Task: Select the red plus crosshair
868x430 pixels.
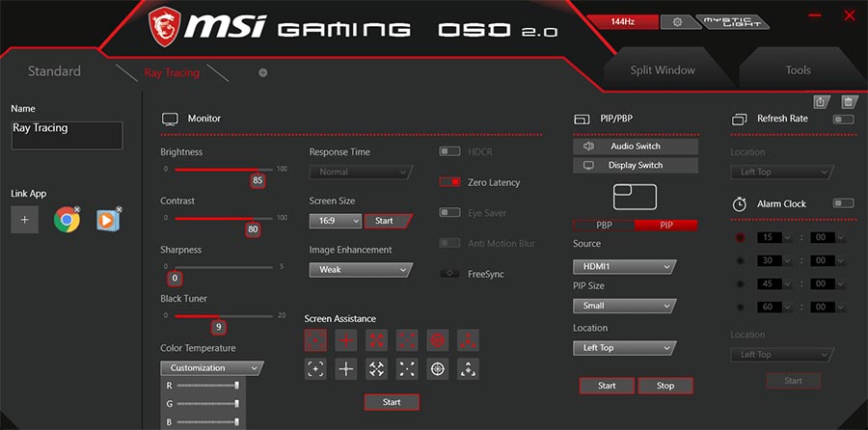Action: pyautogui.click(x=346, y=340)
